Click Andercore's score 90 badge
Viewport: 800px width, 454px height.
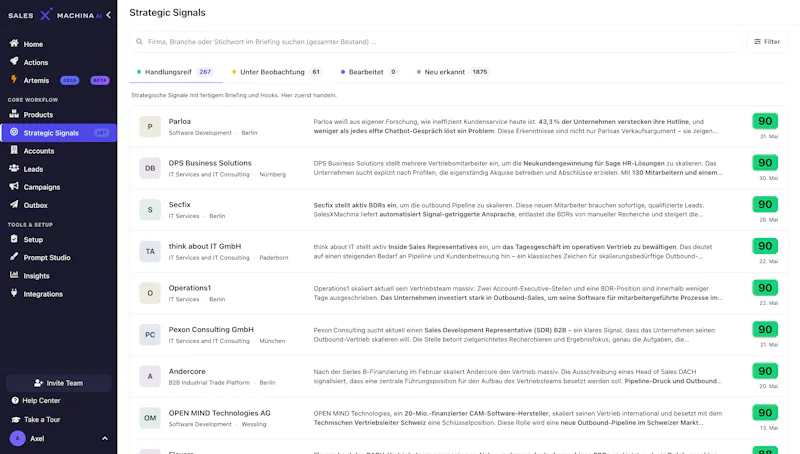765,371
